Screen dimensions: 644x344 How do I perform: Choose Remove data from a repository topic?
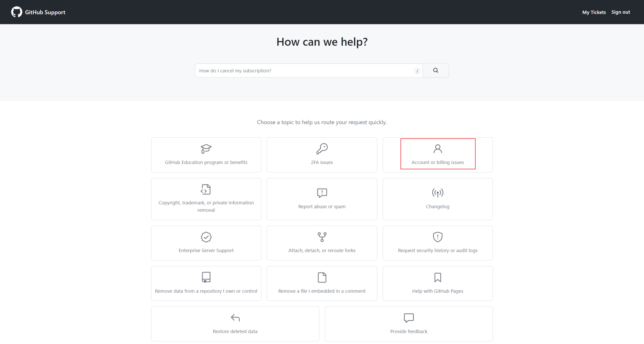(x=206, y=283)
